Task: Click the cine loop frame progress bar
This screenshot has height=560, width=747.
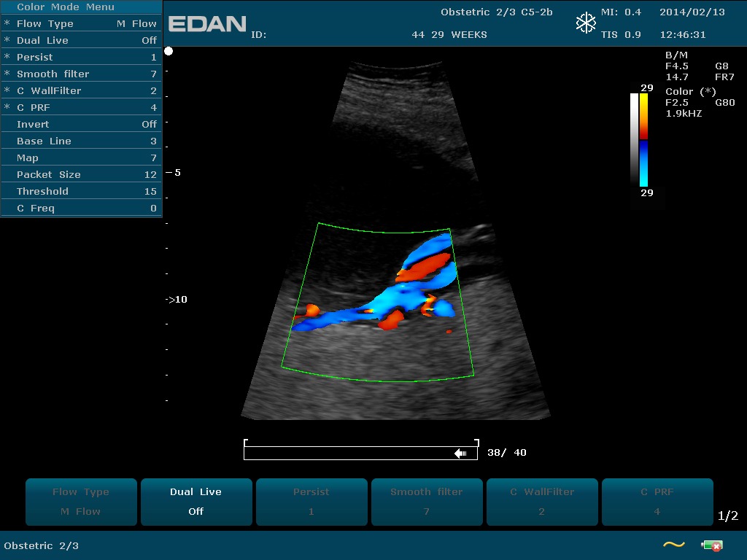Action: (x=361, y=453)
